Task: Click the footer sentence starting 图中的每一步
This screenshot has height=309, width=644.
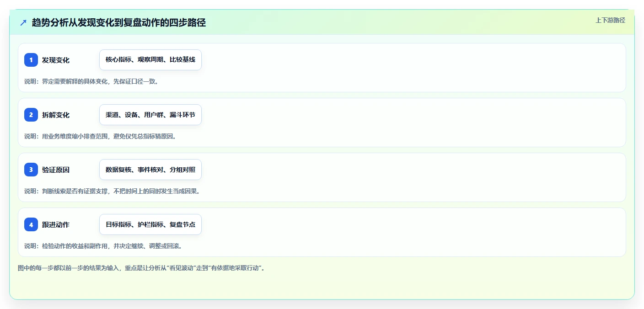Action: (141, 268)
